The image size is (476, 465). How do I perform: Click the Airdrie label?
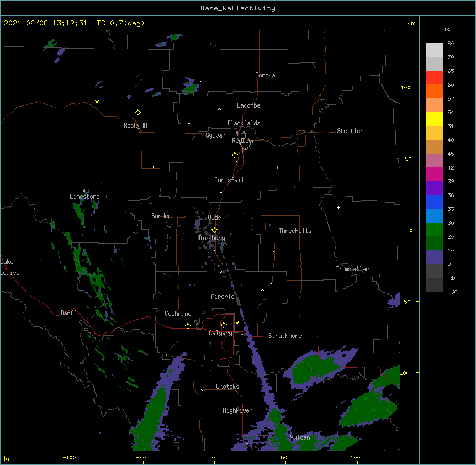pos(223,297)
